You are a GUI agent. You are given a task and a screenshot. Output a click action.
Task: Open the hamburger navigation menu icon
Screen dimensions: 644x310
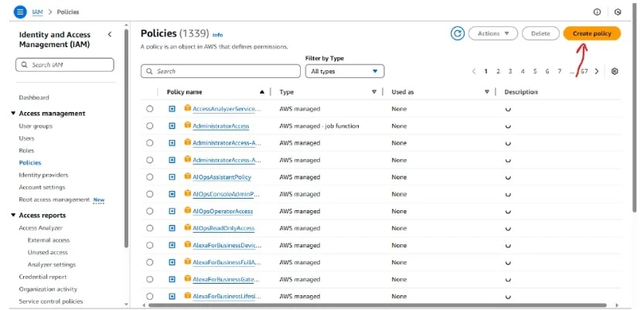coord(20,12)
